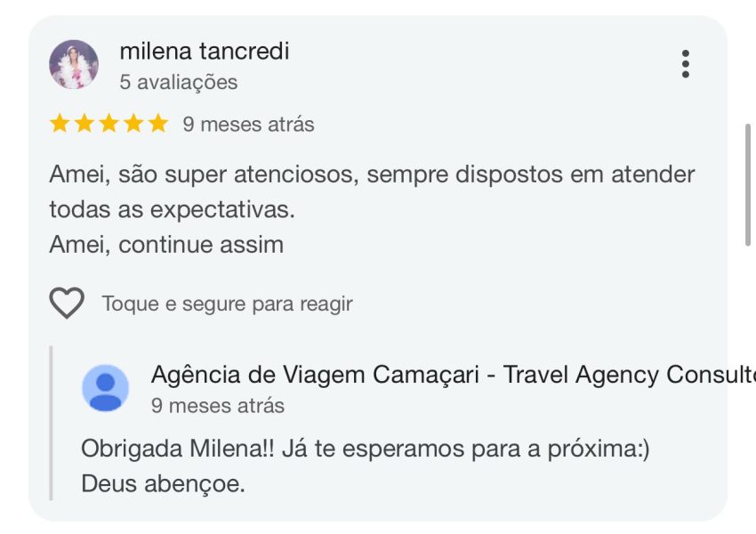Open the three-dot review options menu
Viewport: 756px width, 534px height.
click(x=685, y=64)
